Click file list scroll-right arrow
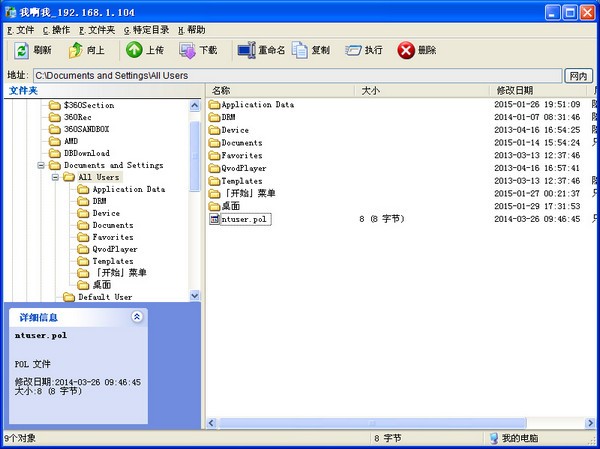The image size is (600, 449). 590,423
